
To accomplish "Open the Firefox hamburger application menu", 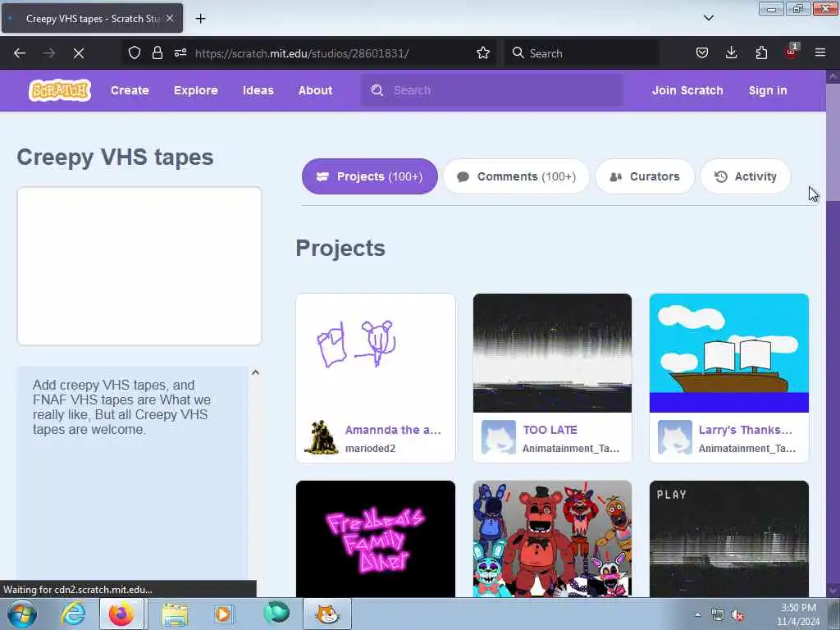I will [819, 52].
